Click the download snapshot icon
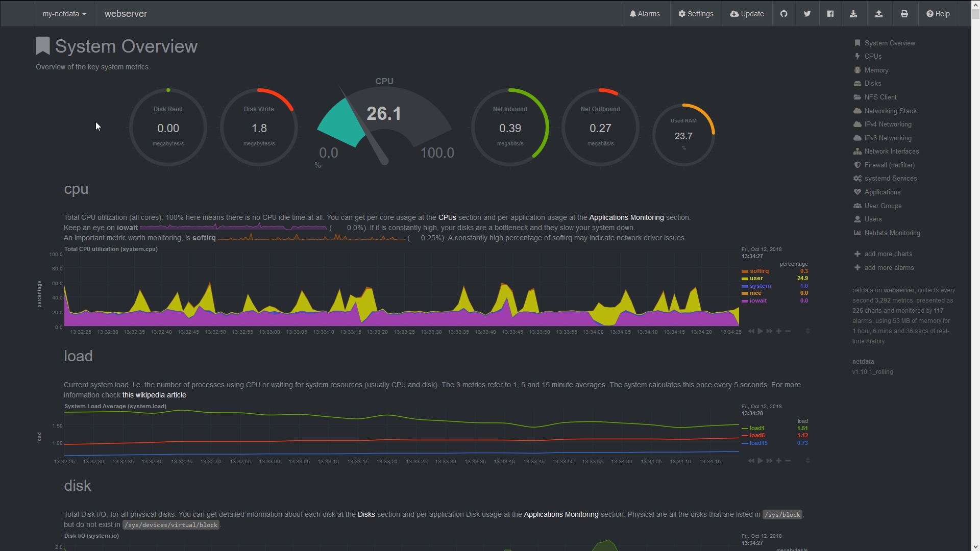Image resolution: width=980 pixels, height=551 pixels. [853, 14]
